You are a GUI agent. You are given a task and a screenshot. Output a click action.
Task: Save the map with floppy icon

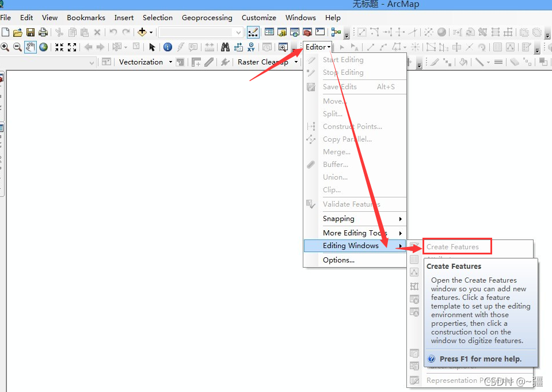tap(31, 32)
